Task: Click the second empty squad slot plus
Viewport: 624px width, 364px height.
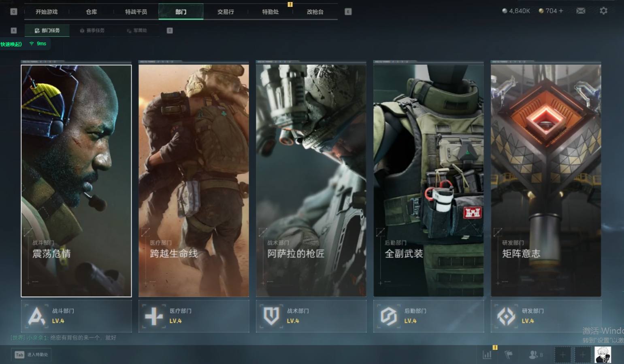Action: tap(583, 355)
